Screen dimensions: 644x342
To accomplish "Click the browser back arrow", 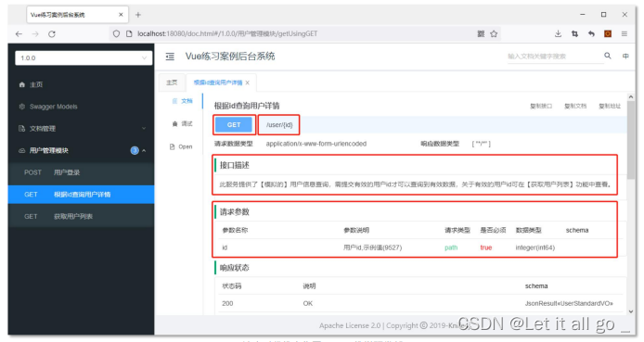I will pyautogui.click(x=19, y=34).
